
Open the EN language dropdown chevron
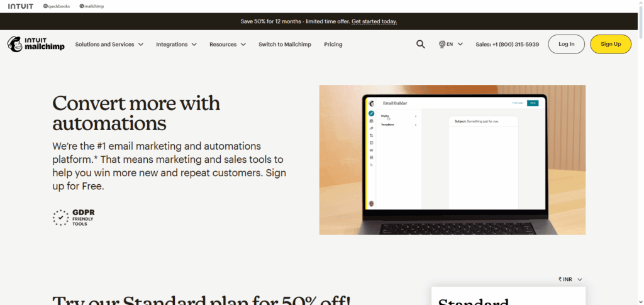[x=460, y=44]
